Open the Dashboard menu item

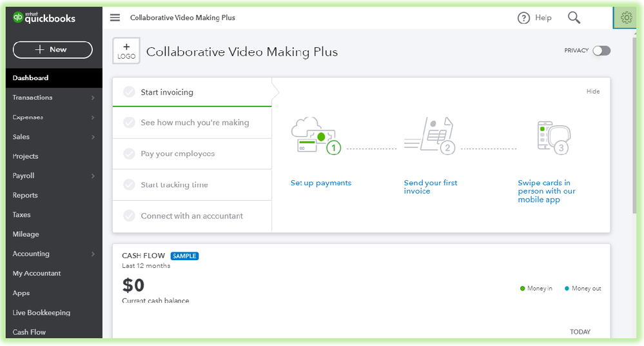coord(54,77)
